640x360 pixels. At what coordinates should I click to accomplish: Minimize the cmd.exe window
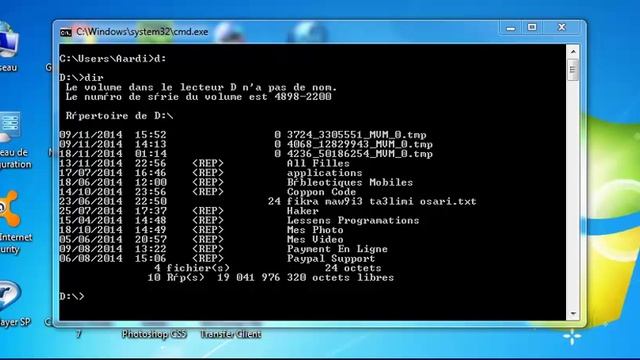point(511,28)
